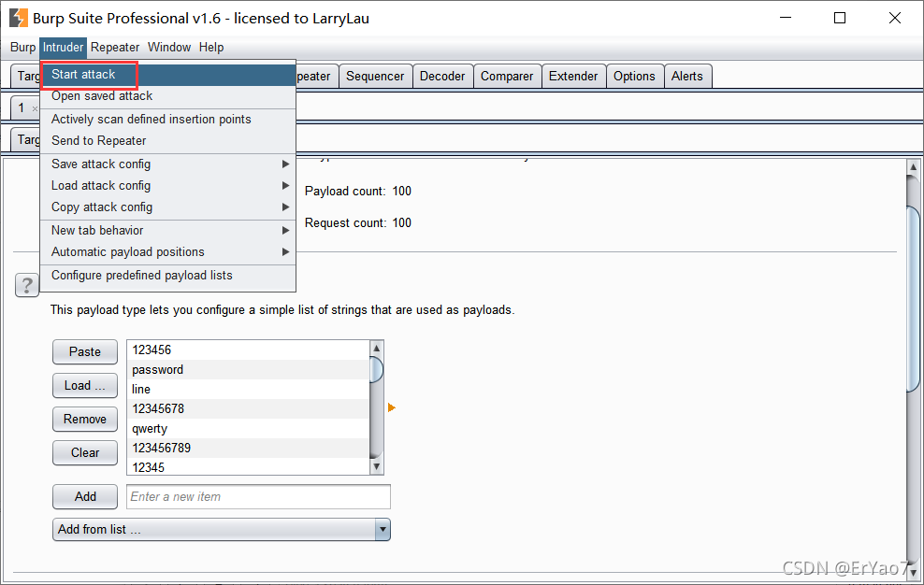Viewport: 924px width, 585px height.
Task: Click the Clear button
Action: point(85,453)
